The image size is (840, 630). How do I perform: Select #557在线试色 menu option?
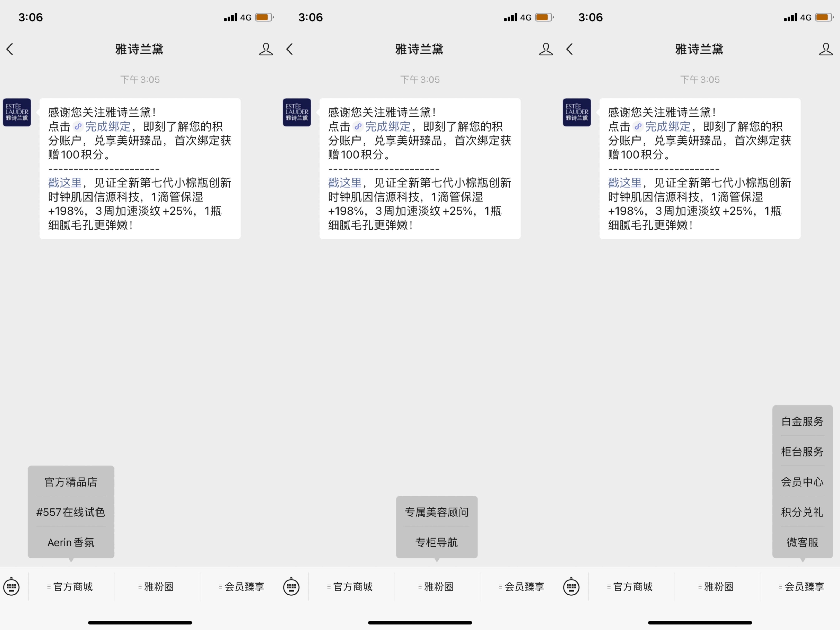(x=71, y=512)
